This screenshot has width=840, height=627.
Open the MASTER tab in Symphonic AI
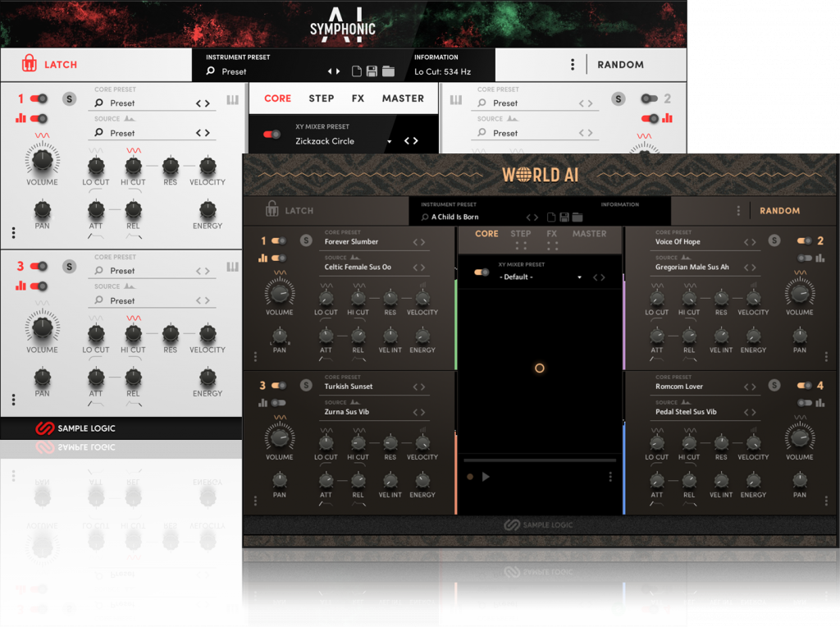pyautogui.click(x=403, y=98)
